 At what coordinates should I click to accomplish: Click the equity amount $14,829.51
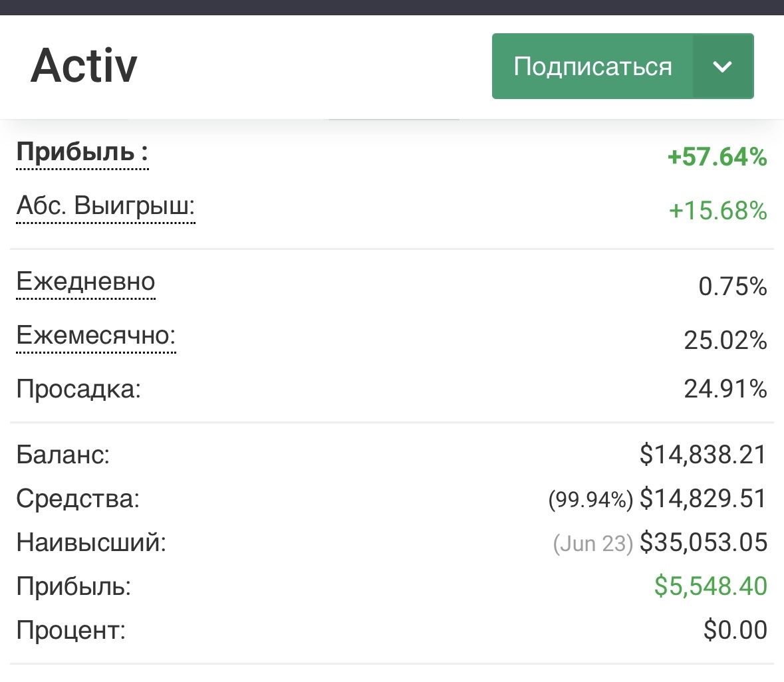703,499
